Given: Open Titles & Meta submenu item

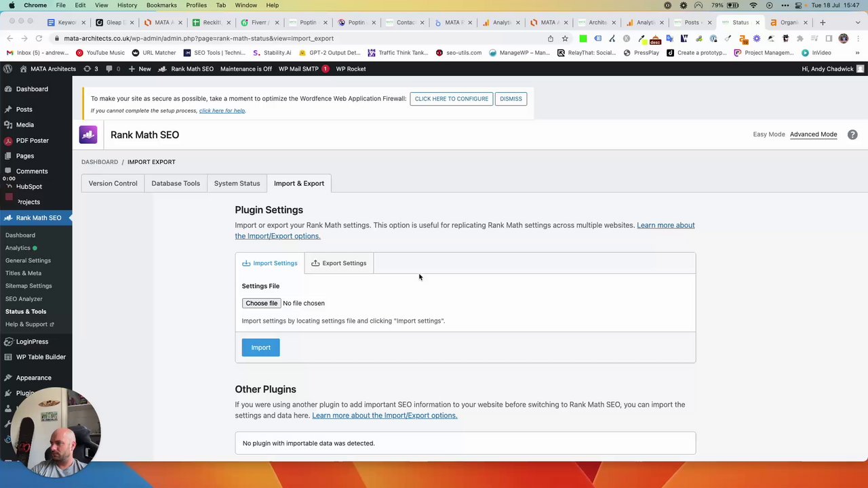Looking at the screenshot, I should 23,273.
